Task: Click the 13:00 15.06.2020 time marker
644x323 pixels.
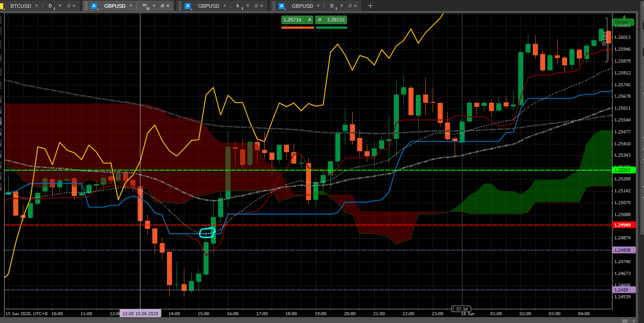Action: (x=140, y=313)
